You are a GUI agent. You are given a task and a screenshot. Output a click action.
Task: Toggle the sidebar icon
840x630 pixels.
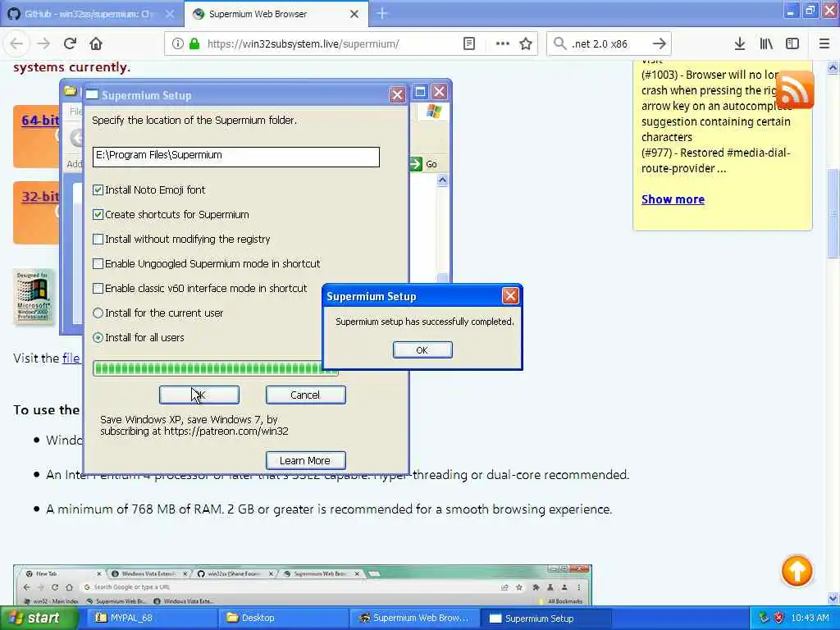[x=792, y=44]
